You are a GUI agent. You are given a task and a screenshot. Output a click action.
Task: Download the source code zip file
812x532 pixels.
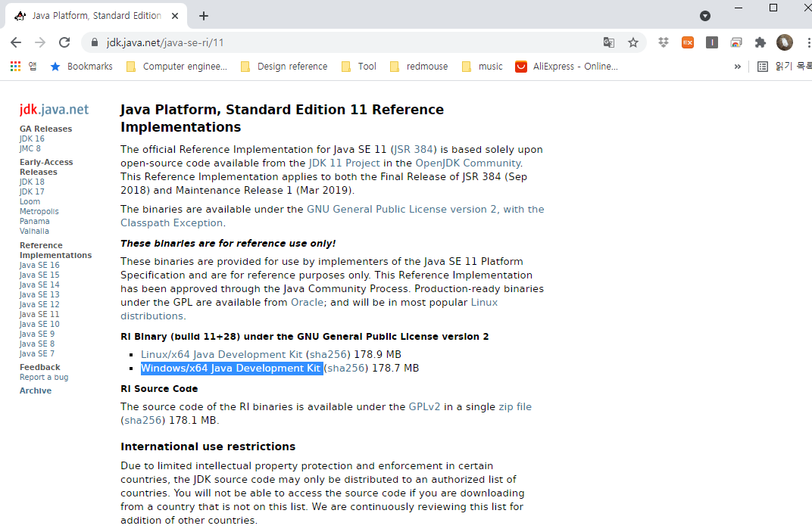click(x=515, y=407)
